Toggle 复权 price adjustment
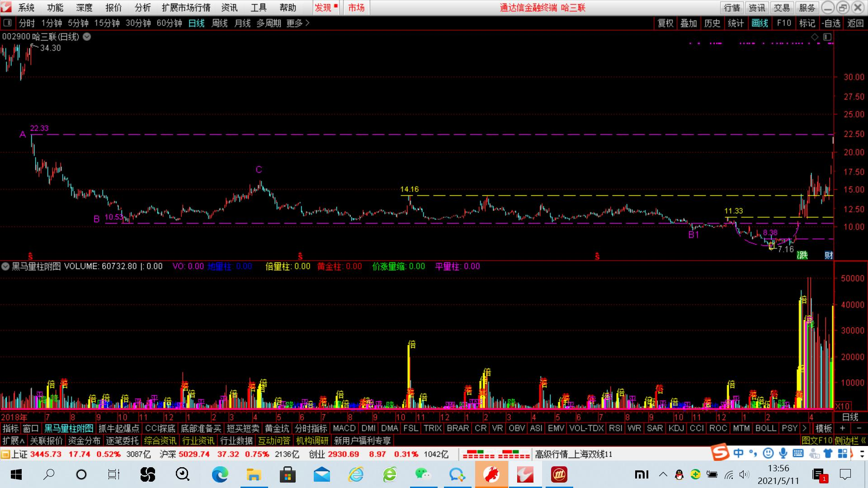 (665, 23)
